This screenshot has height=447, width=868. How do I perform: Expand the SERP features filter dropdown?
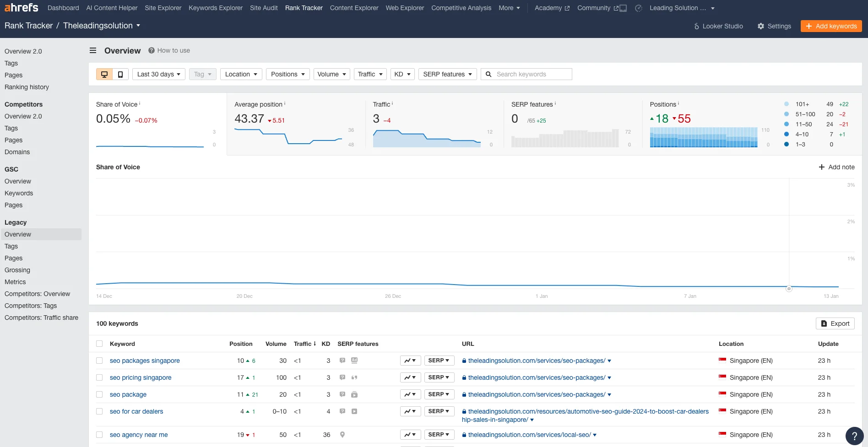tap(447, 74)
